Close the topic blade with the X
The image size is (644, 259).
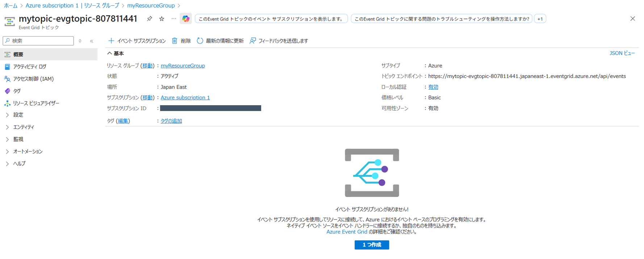coord(632,18)
